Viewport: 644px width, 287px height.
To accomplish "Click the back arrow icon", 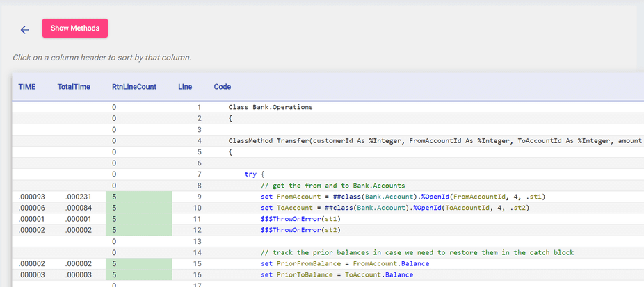I will click(x=25, y=29).
